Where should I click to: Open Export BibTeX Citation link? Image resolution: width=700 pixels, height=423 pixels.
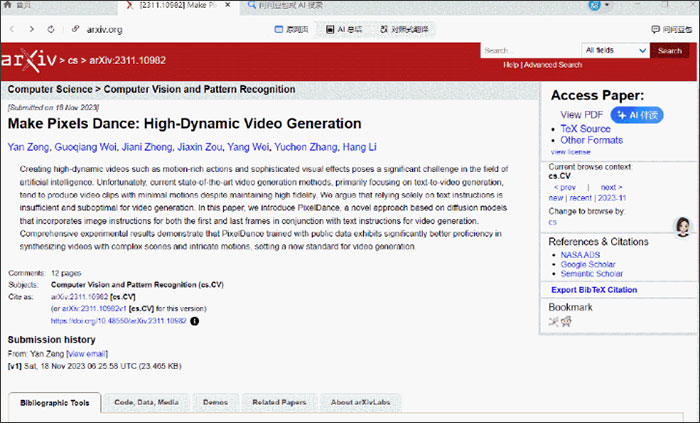point(594,290)
